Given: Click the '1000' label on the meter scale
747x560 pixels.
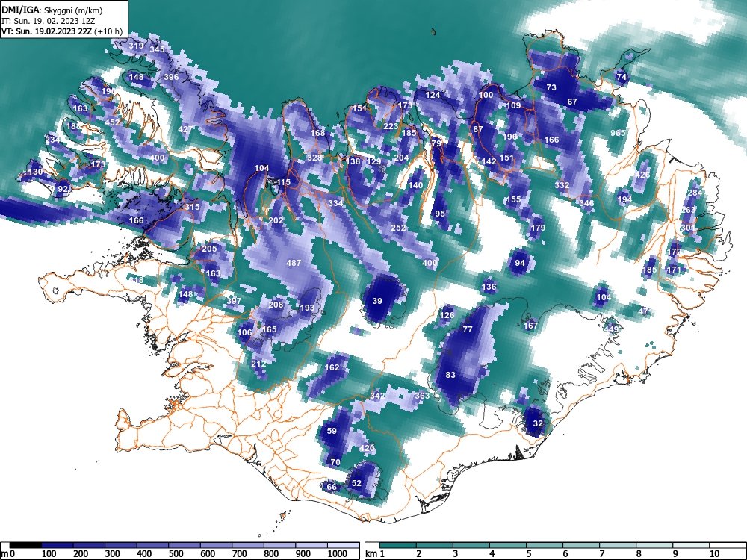Looking at the screenshot, I should click(x=338, y=554).
